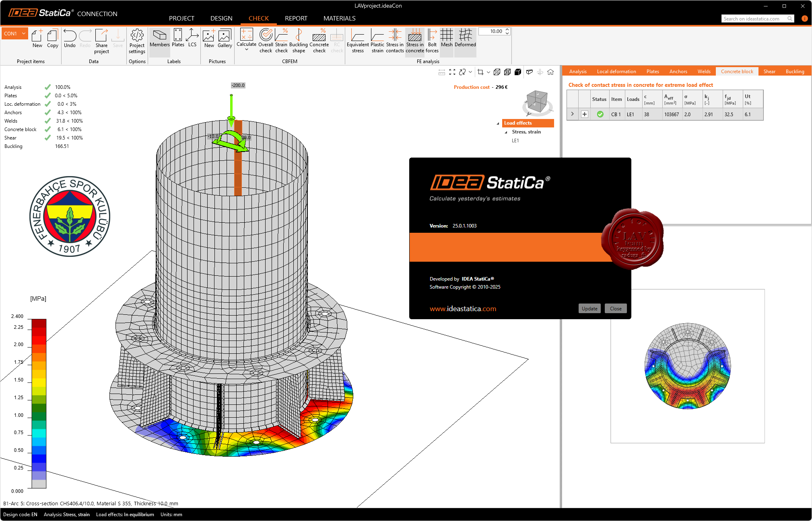Increase deformation scale with stepper up arrow
This screenshot has height=521, width=812.
507,29
